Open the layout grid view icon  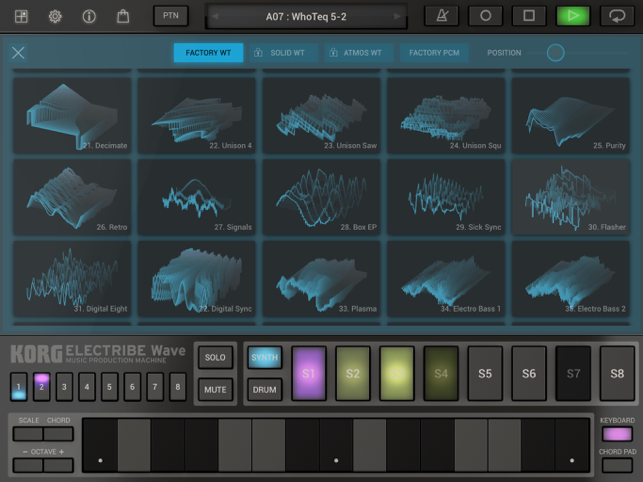(21, 16)
